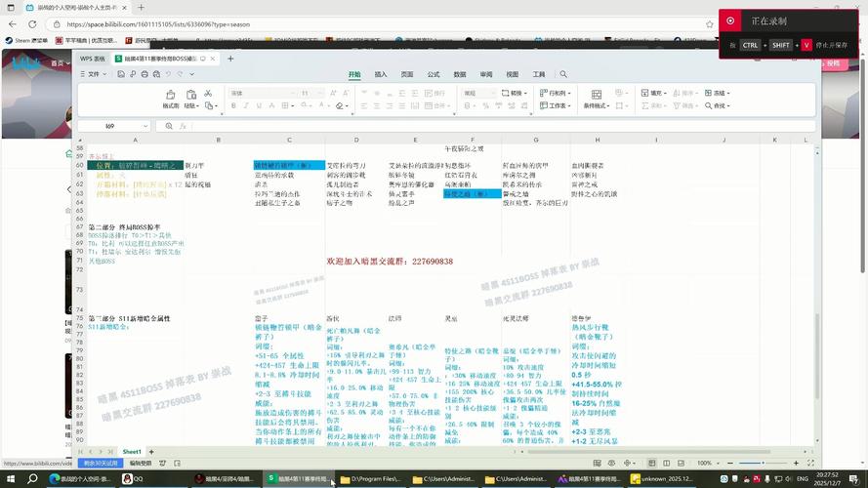Viewport: 868px width, 488px height.
Task: Switch to page layout view icon in status bar
Action: pyautogui.click(x=667, y=463)
